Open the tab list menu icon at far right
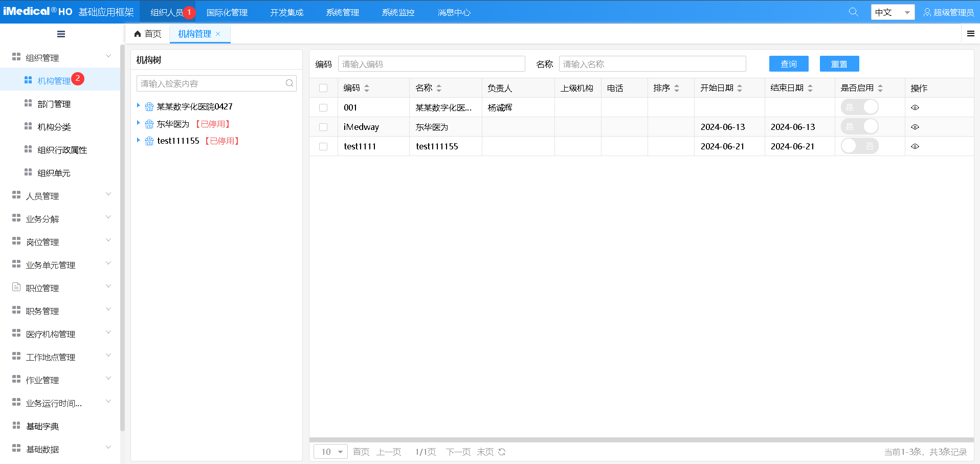Screen dimensions: 980x464 tap(970, 34)
